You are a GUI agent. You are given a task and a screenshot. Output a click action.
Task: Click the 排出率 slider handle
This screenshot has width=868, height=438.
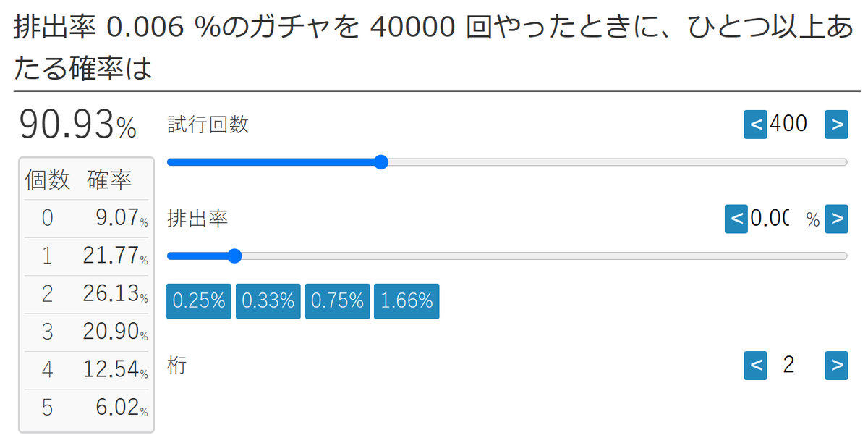[x=234, y=256]
